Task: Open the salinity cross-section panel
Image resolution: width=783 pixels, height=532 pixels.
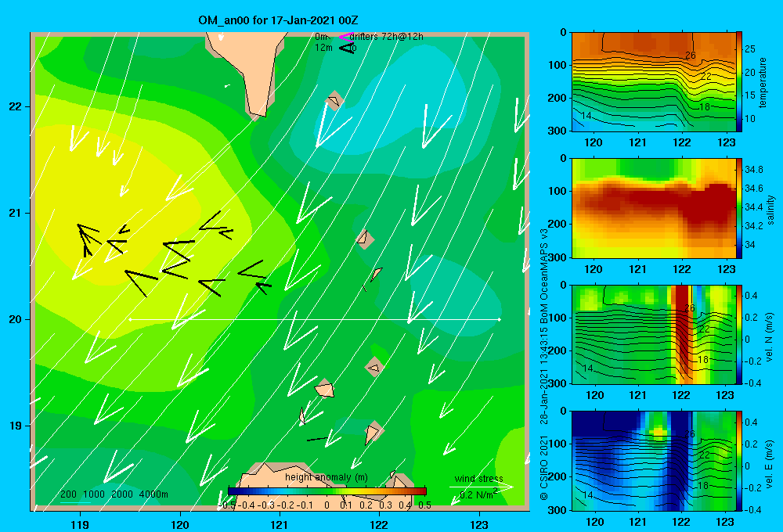Action: tap(653, 208)
